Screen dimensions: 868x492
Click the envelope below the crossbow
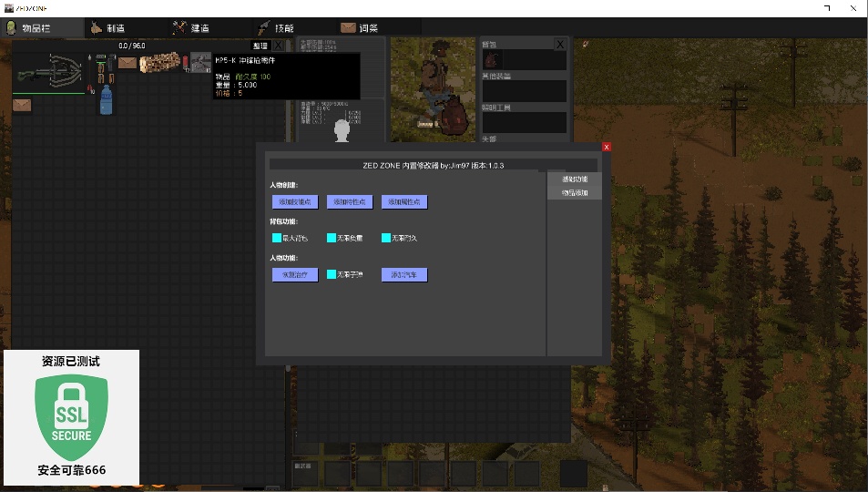point(22,104)
